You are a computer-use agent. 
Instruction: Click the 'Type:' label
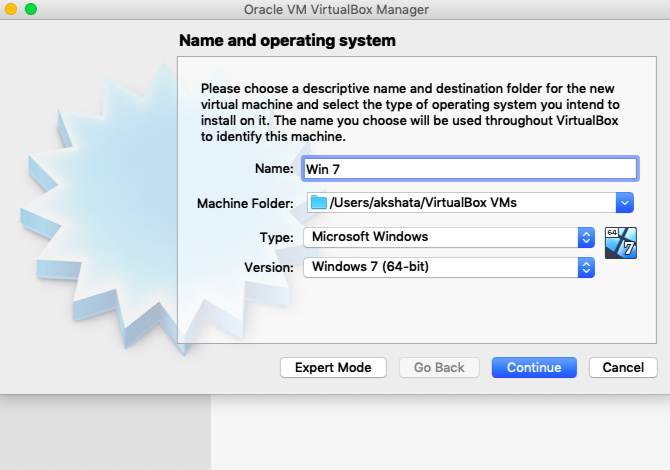(x=277, y=237)
